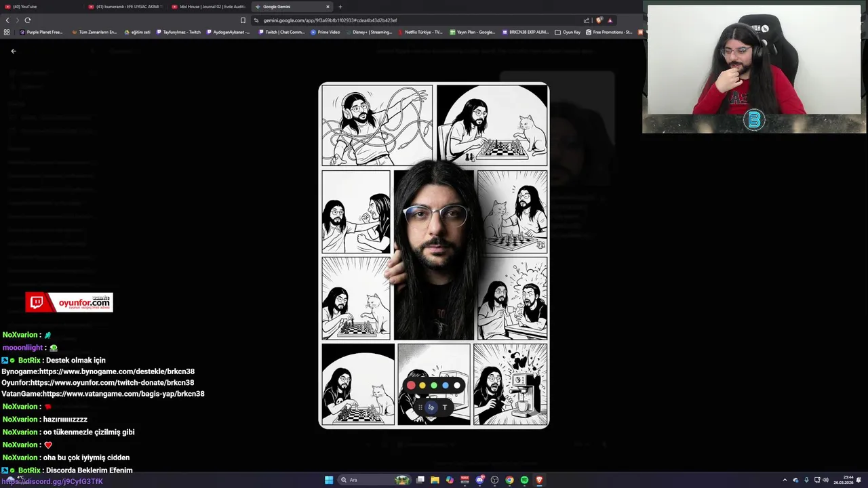Open Google Chrome from taskbar
This screenshot has width=868, height=488.
point(509,480)
